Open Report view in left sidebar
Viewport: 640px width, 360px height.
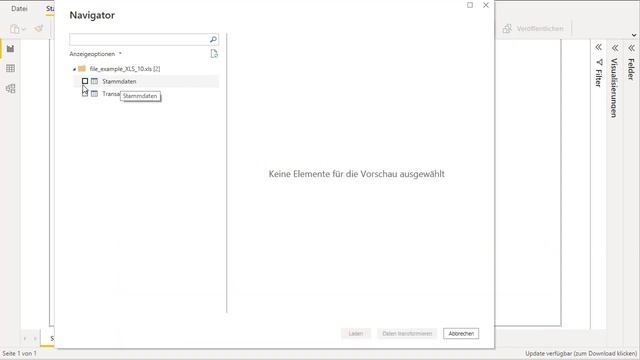(10, 49)
